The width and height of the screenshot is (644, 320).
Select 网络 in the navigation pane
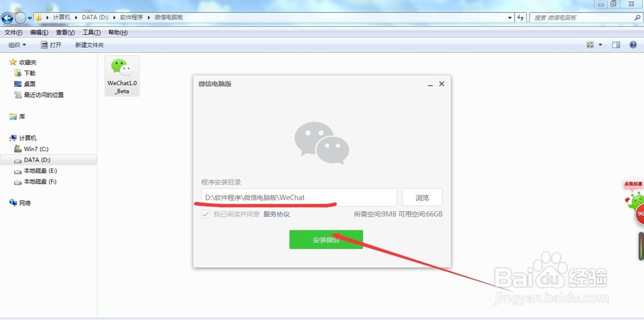20,203
